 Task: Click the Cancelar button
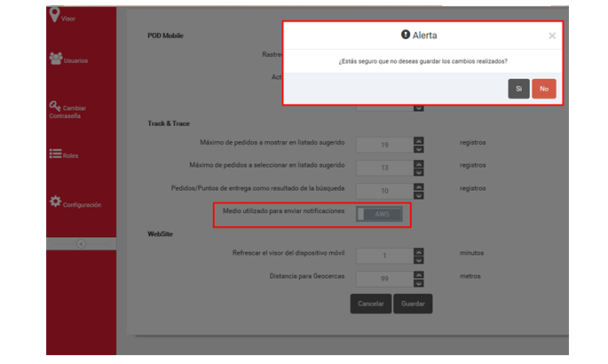click(370, 304)
